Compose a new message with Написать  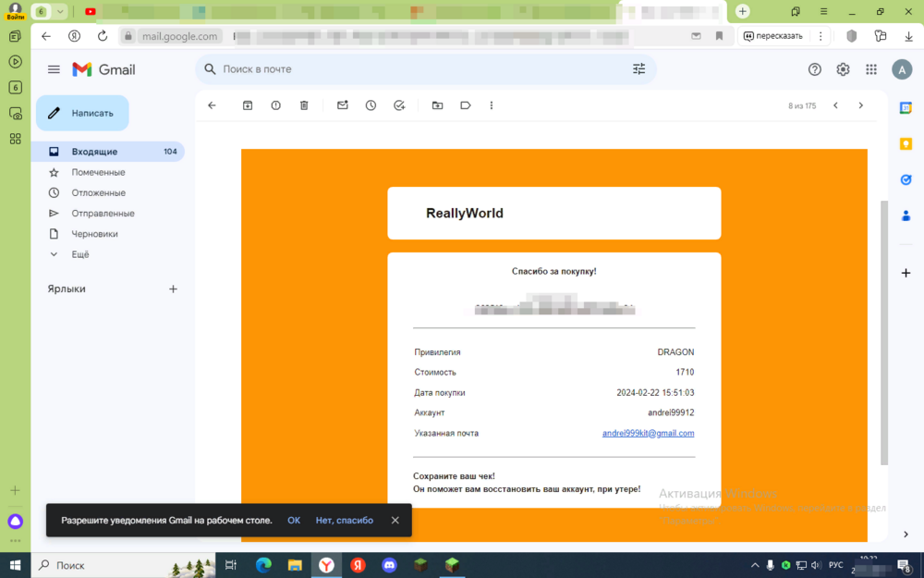coord(82,113)
